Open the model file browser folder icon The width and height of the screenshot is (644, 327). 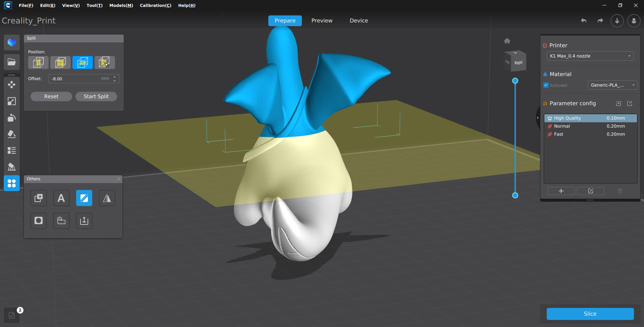pos(12,62)
